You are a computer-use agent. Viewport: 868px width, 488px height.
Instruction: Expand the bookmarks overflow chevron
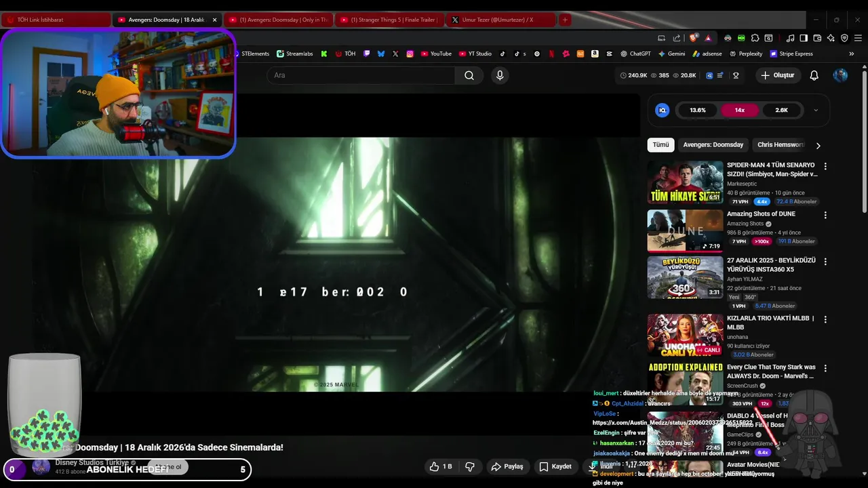(851, 54)
